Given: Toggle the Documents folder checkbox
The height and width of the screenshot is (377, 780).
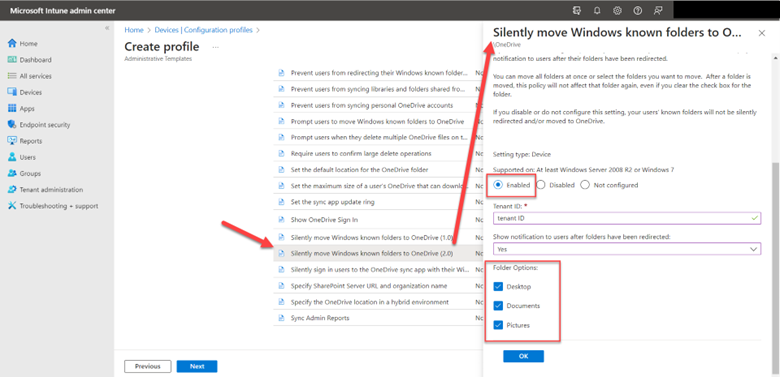Looking at the screenshot, I should pyautogui.click(x=498, y=305).
